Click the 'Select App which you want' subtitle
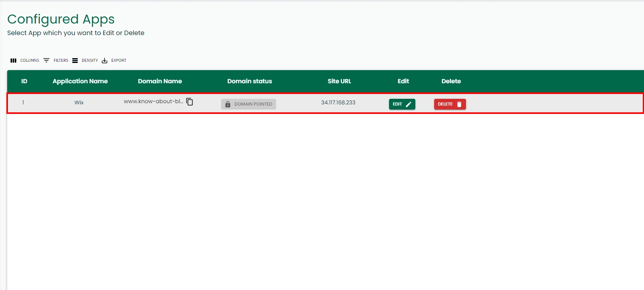644x290 pixels. pos(76,33)
